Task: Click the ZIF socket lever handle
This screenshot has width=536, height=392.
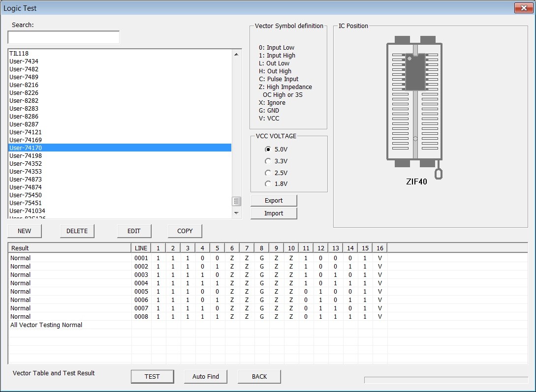Action: [x=438, y=173]
